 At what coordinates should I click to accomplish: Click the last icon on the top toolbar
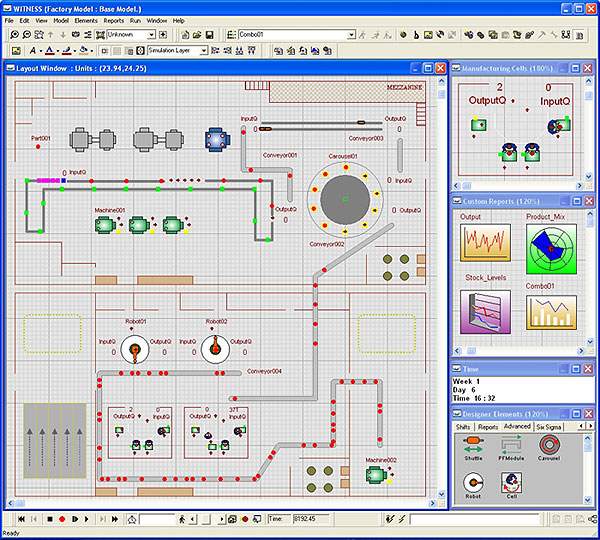[x=579, y=35]
